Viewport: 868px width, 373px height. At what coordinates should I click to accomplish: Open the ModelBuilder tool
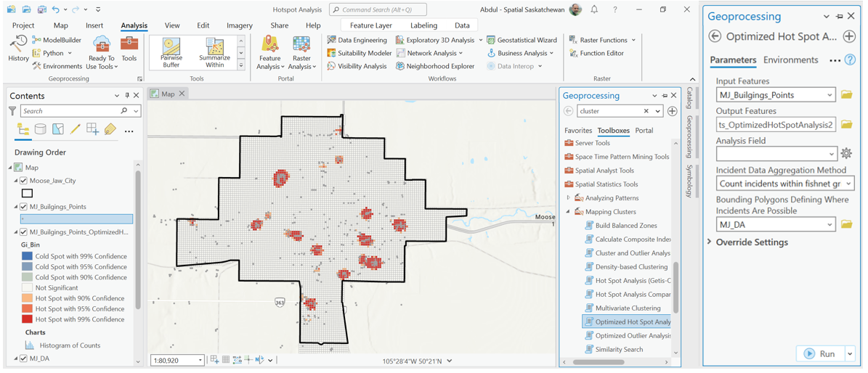pos(57,40)
